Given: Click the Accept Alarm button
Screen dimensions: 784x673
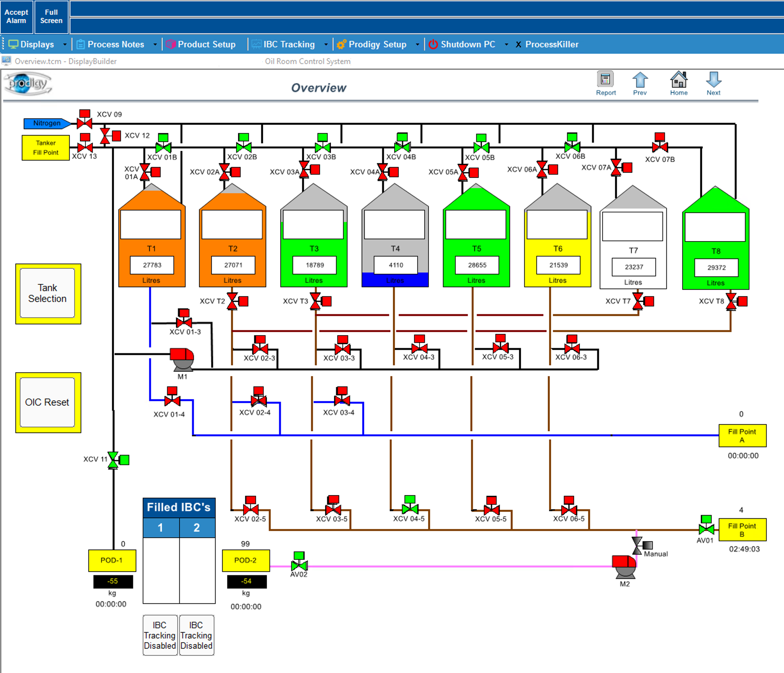Looking at the screenshot, I should (x=16, y=17).
